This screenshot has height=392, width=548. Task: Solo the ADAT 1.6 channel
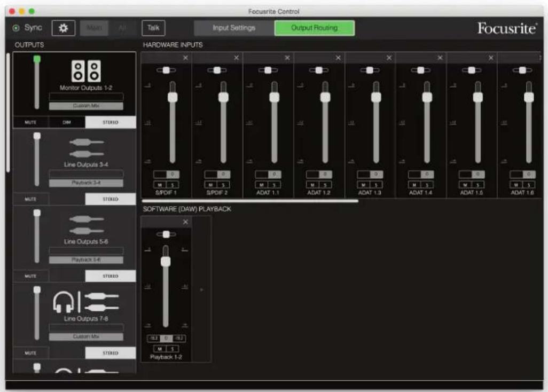tap(529, 185)
